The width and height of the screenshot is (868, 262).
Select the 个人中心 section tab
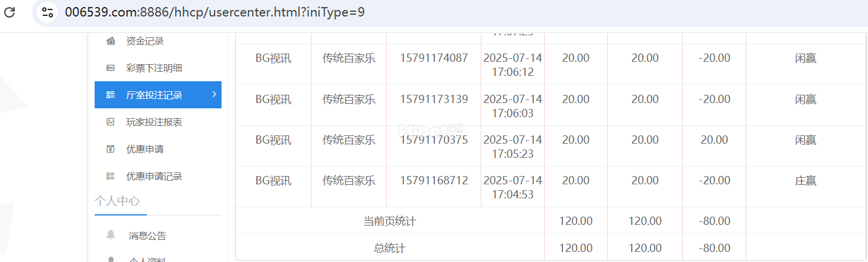[117, 201]
